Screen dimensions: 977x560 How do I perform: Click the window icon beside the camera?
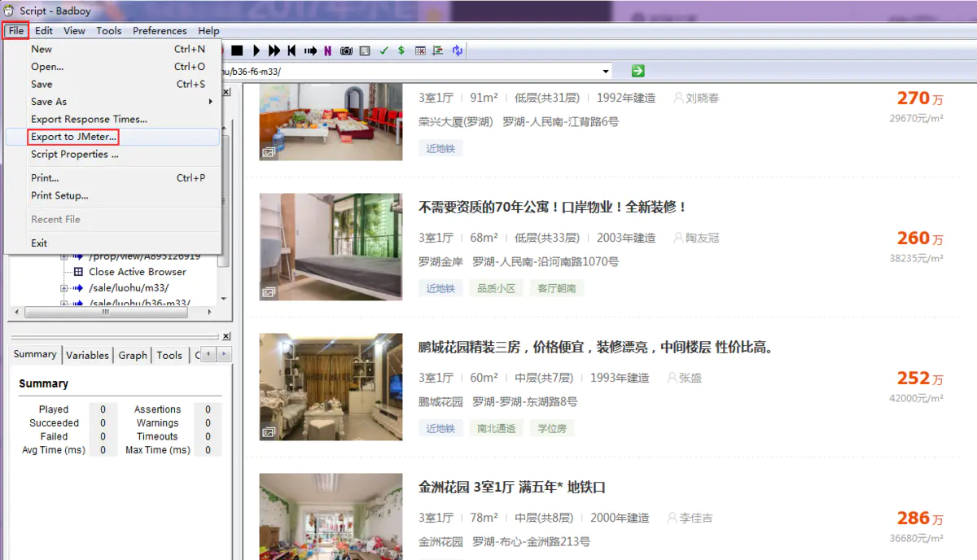pos(365,50)
